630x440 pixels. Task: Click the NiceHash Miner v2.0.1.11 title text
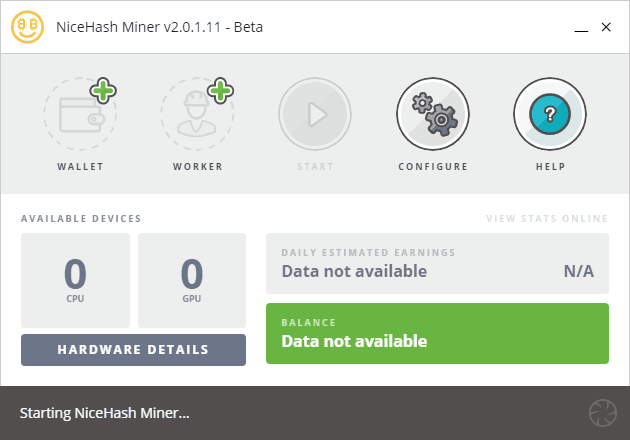[160, 27]
